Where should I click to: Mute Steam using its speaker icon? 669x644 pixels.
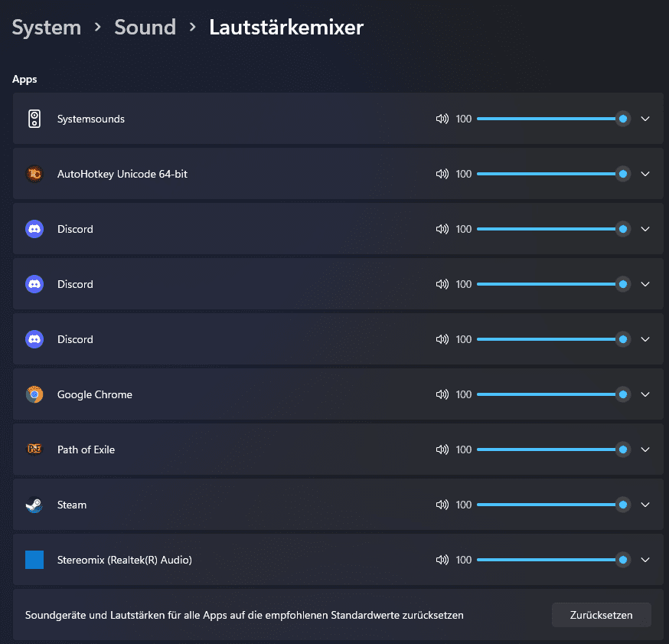pos(442,505)
